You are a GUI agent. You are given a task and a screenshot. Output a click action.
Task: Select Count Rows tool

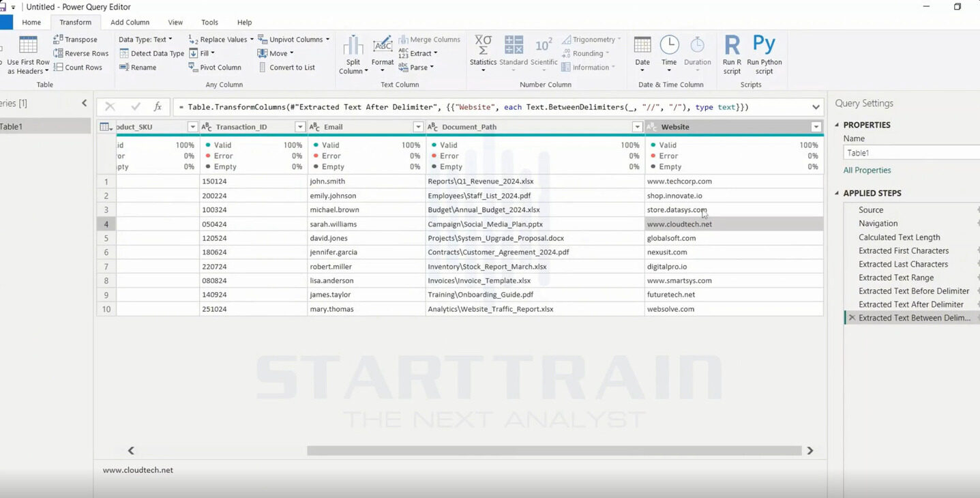(78, 68)
